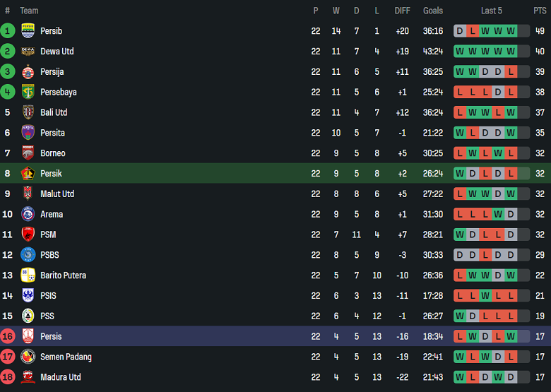This screenshot has height=392, width=551.
Task: Click the Persija team logo
Action: (x=28, y=72)
